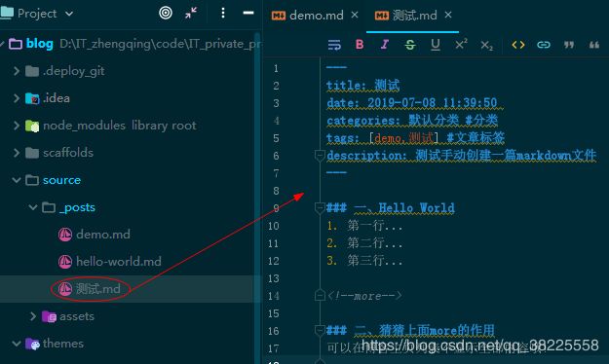Click the '1. 第一行...' list line
Image resolution: width=609 pixels, height=364 pixels.
364,226
